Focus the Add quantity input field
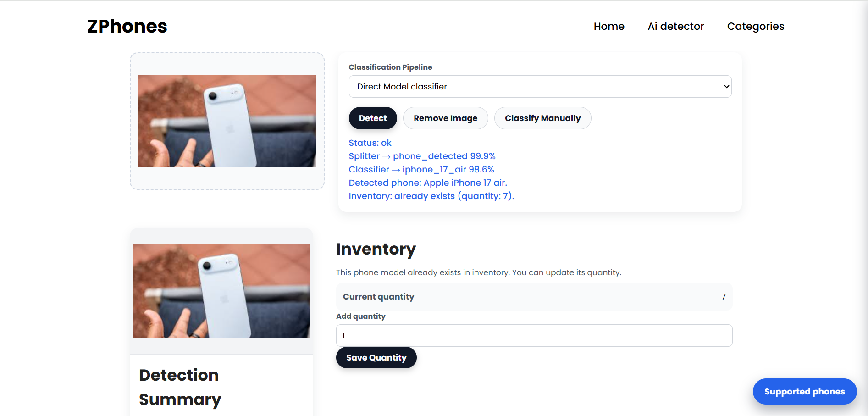The height and width of the screenshot is (416, 868). coord(534,336)
